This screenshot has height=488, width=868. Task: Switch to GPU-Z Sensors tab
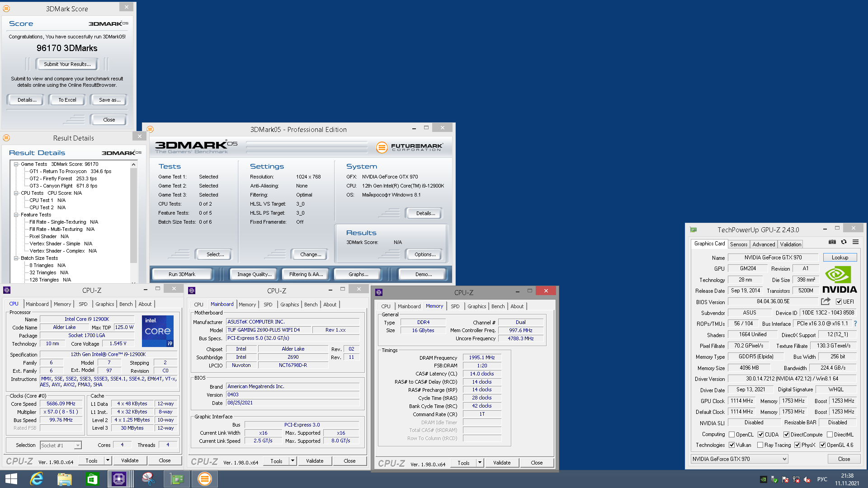[x=739, y=244]
